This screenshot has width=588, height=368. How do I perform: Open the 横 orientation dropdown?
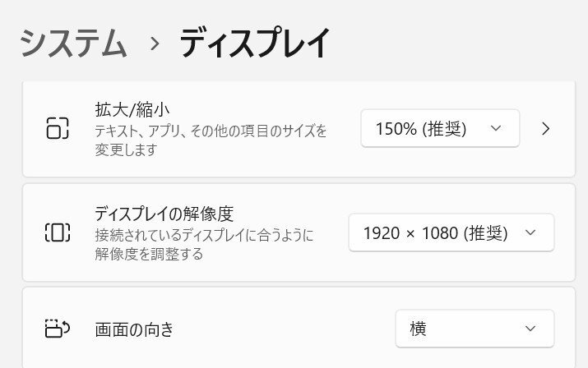click(475, 329)
